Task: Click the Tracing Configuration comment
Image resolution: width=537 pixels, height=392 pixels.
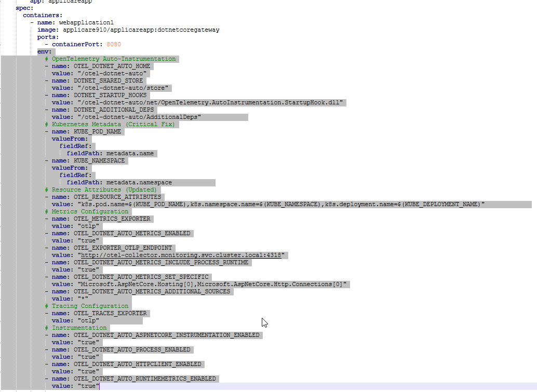Action: [x=88, y=306]
